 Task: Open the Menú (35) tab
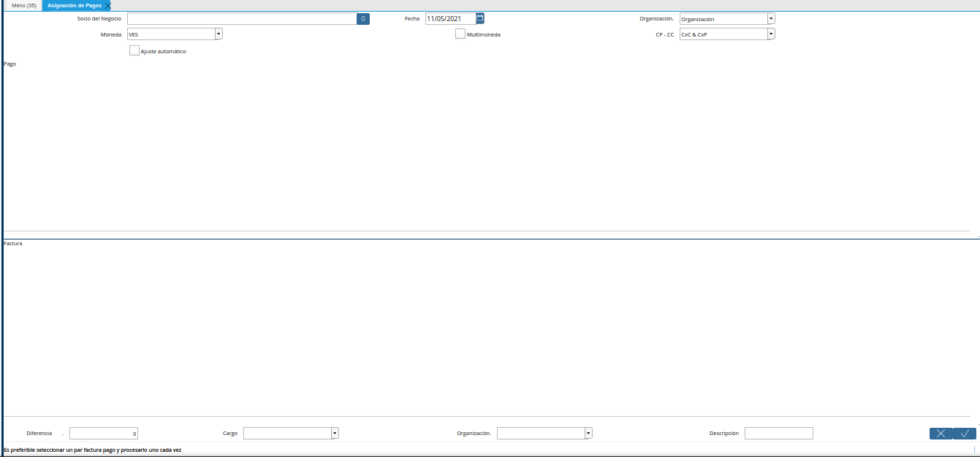(x=23, y=5)
